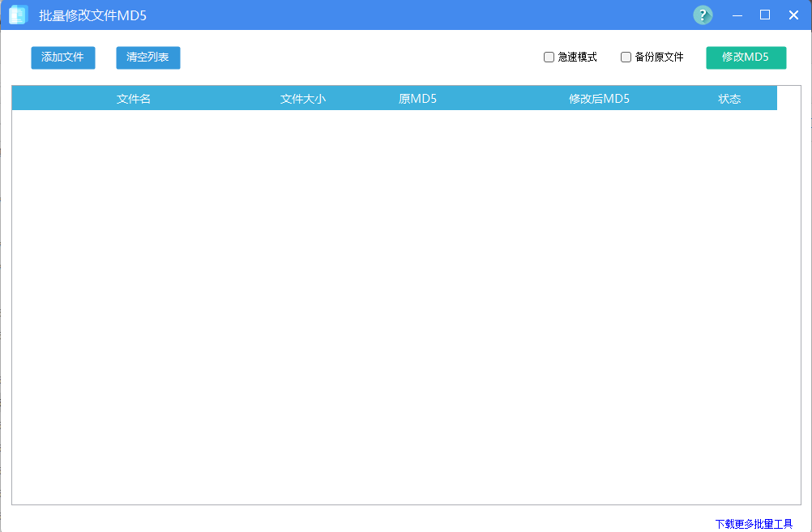Open the 下载更多批量工具 link
Screen dimensions: 812x532
pyautogui.click(x=754, y=524)
